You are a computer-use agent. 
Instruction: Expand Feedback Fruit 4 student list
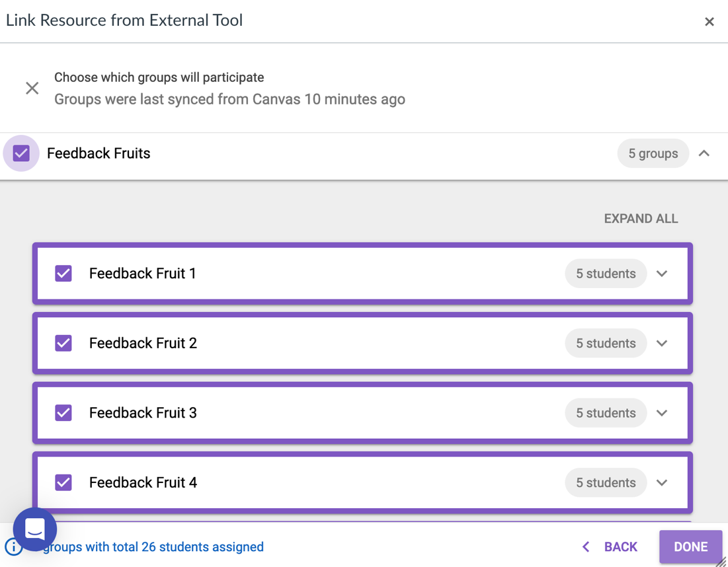click(x=662, y=482)
